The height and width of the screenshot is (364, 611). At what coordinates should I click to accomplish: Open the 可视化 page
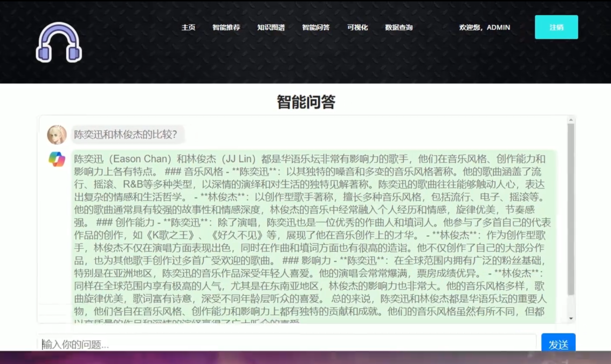tap(357, 27)
